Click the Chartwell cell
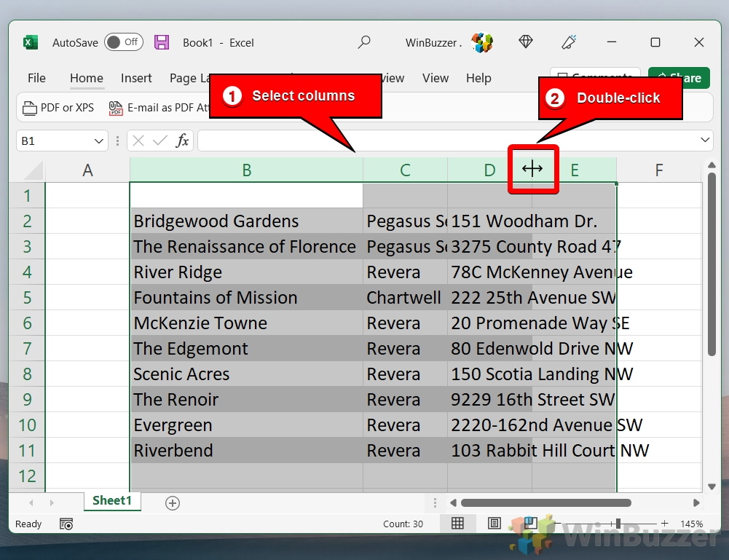This screenshot has width=729, height=560. (405, 297)
